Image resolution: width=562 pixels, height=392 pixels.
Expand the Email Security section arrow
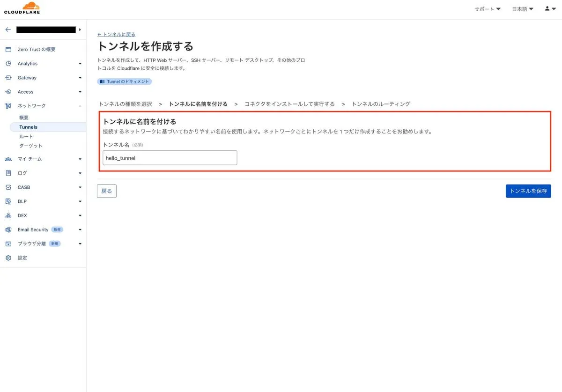tap(80, 230)
